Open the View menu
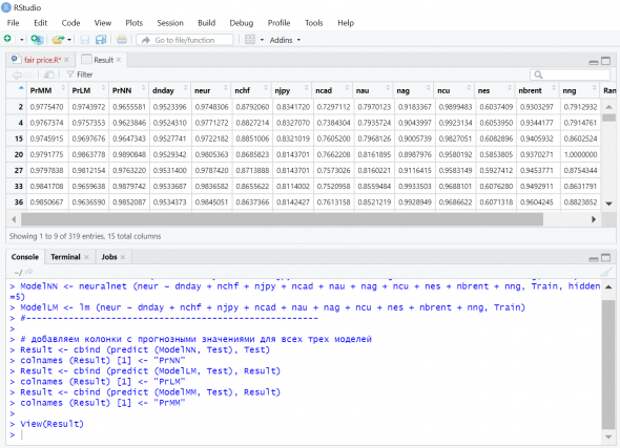This screenshot has height=448, width=620. [102, 23]
